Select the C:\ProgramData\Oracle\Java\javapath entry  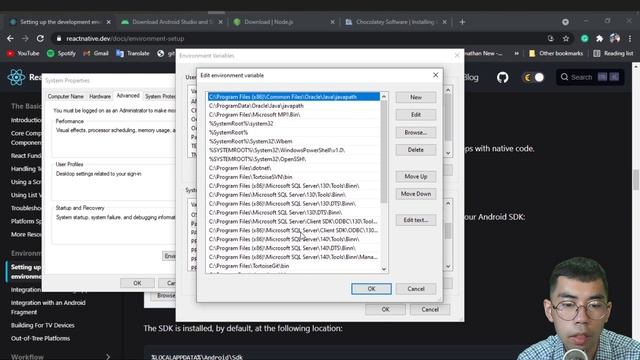tap(293, 106)
